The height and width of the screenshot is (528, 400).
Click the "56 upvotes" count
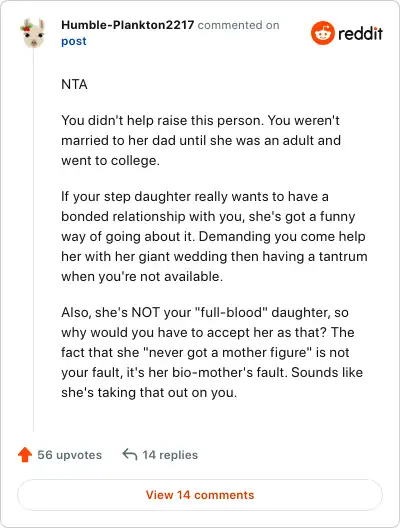click(x=69, y=455)
